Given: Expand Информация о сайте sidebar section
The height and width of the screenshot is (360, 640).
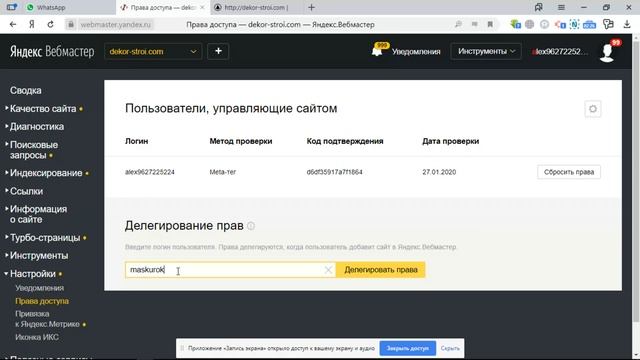Looking at the screenshot, I should pos(38,214).
